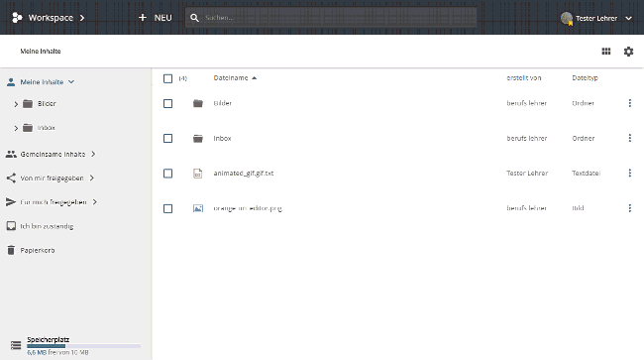
Task: Toggle the select-all checkbox in header
Action: 168,78
